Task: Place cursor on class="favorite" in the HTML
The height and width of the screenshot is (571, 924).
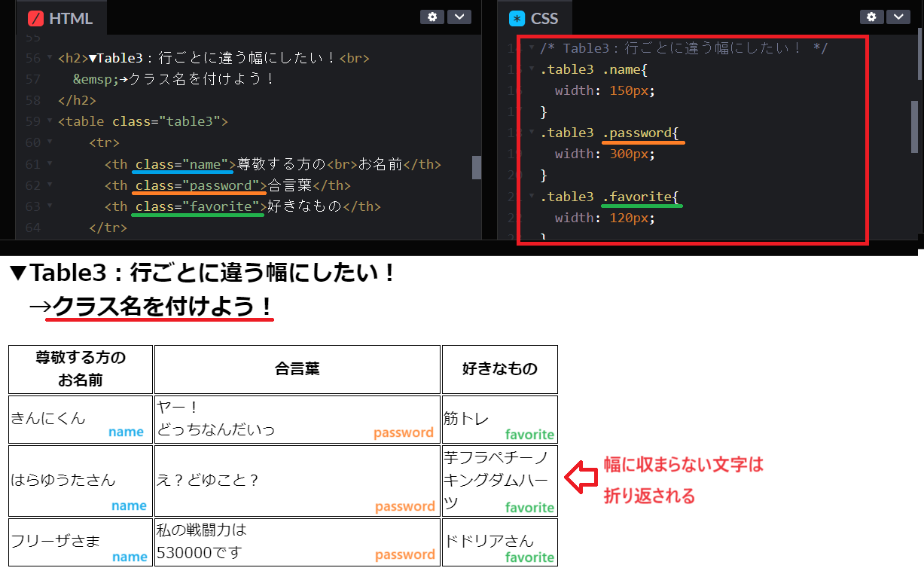Action: (197, 206)
